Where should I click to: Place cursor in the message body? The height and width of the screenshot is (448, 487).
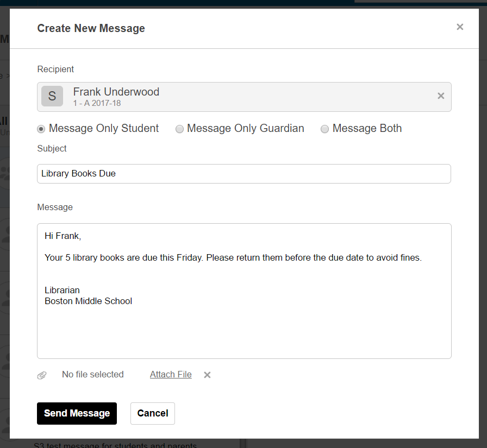click(x=243, y=326)
